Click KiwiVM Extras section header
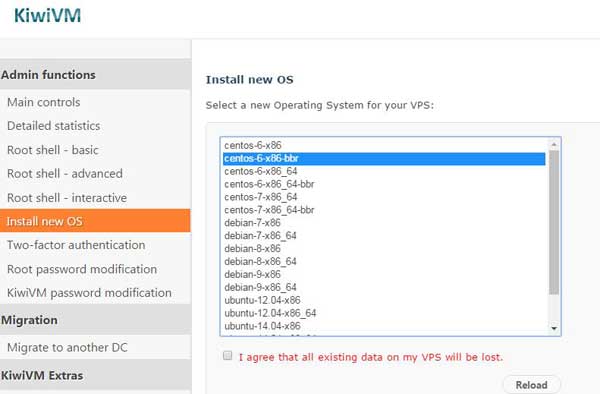Viewport: 600px width, 394px height. click(x=95, y=375)
